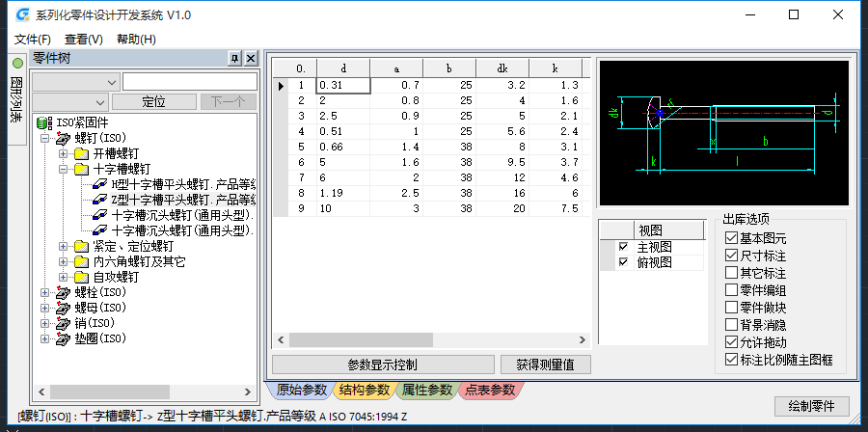Expand the 紧定、定位螺钉 tree node

pos(64,246)
